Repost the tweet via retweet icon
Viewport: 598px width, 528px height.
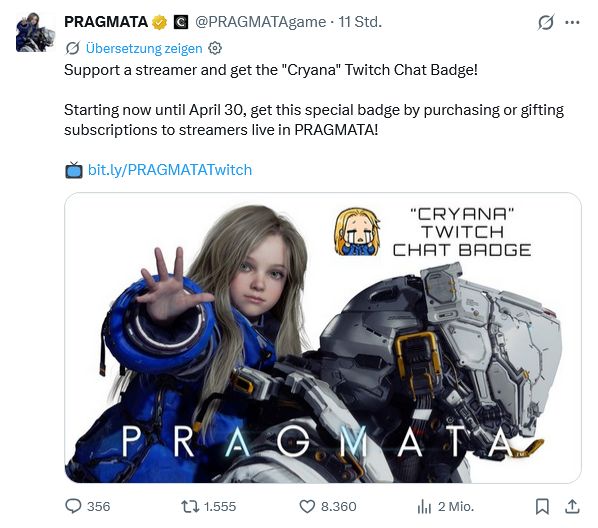[190, 506]
